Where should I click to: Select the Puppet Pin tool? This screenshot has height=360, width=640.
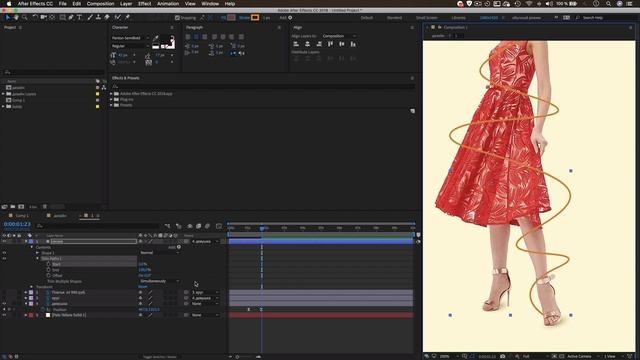127,18
